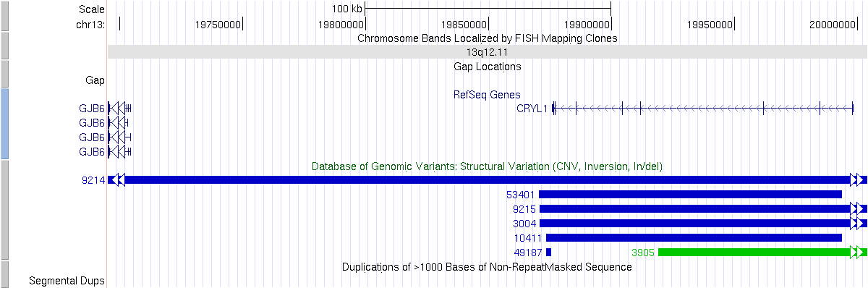Click variant label 10411
Image resolution: width=868 pixels, height=288 pixels.
pyautogui.click(x=528, y=238)
